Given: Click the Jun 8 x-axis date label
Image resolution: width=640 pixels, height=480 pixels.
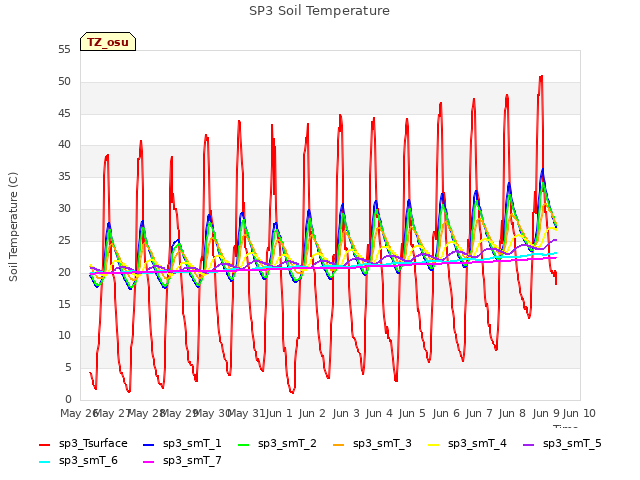Looking at the screenshot, I should tap(512, 413).
